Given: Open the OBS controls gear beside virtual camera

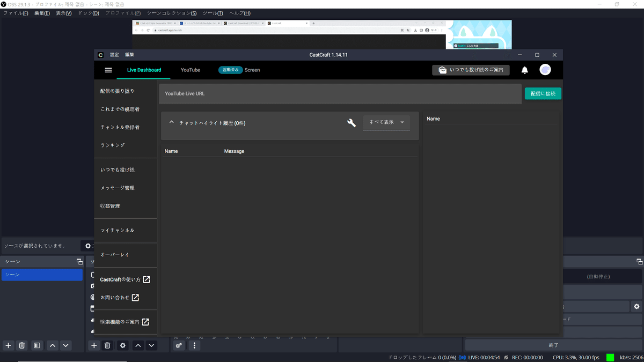Looking at the screenshot, I should [636, 306].
